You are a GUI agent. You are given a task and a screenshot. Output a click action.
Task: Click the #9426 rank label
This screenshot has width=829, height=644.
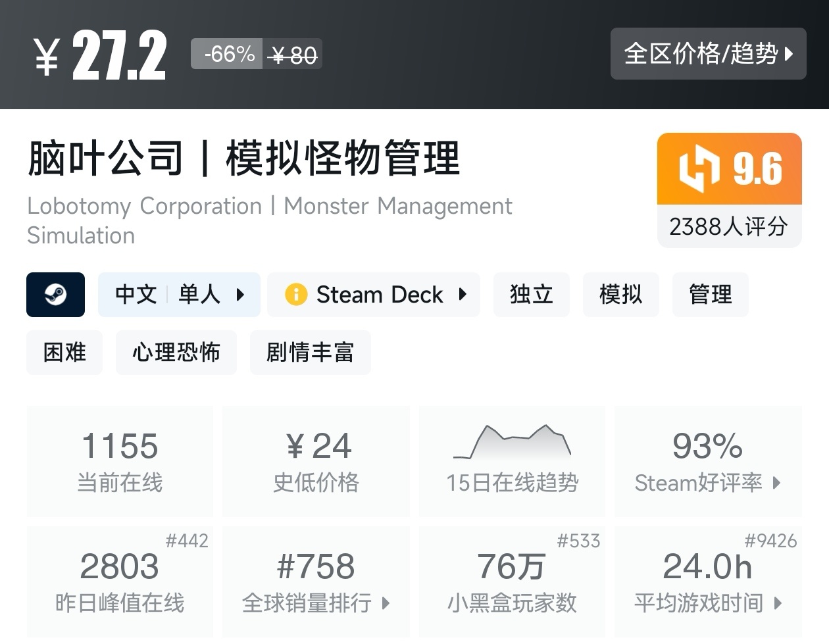[770, 541]
